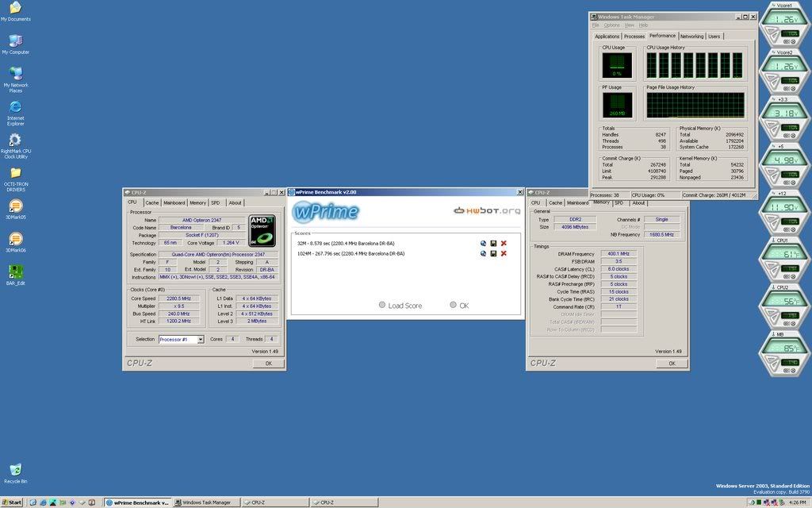Click OK in CPU-Z memory window

[x=672, y=364]
